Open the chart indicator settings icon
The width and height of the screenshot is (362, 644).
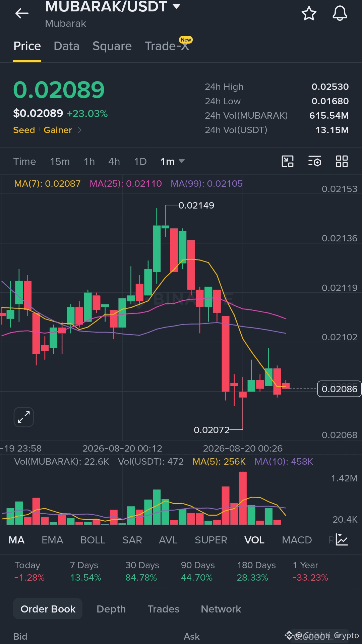tap(315, 161)
